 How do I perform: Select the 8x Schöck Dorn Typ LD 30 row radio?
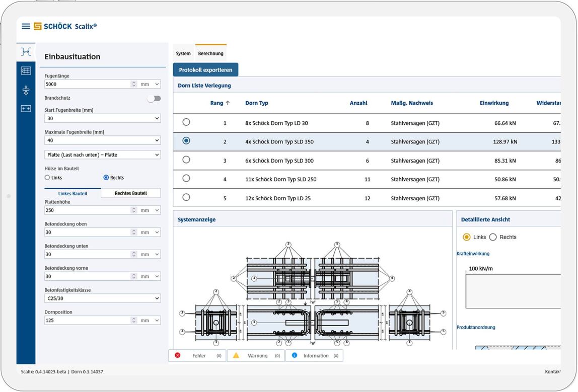[x=186, y=122]
